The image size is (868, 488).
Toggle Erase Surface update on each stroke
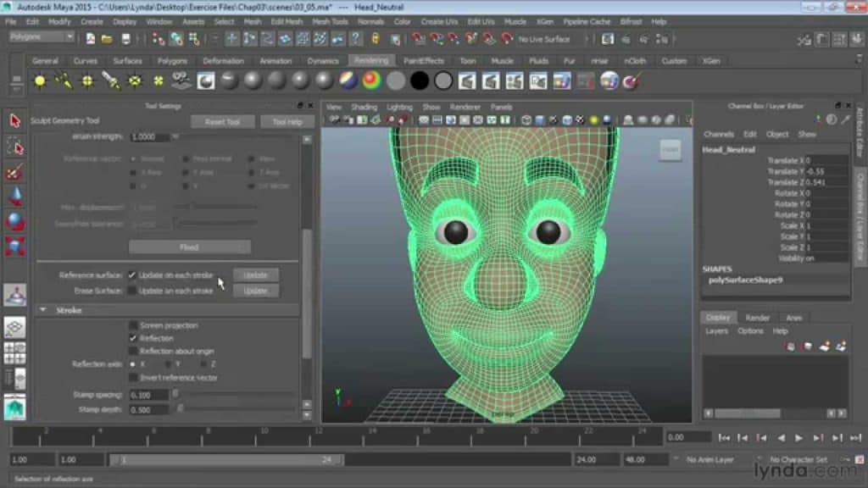tap(131, 291)
